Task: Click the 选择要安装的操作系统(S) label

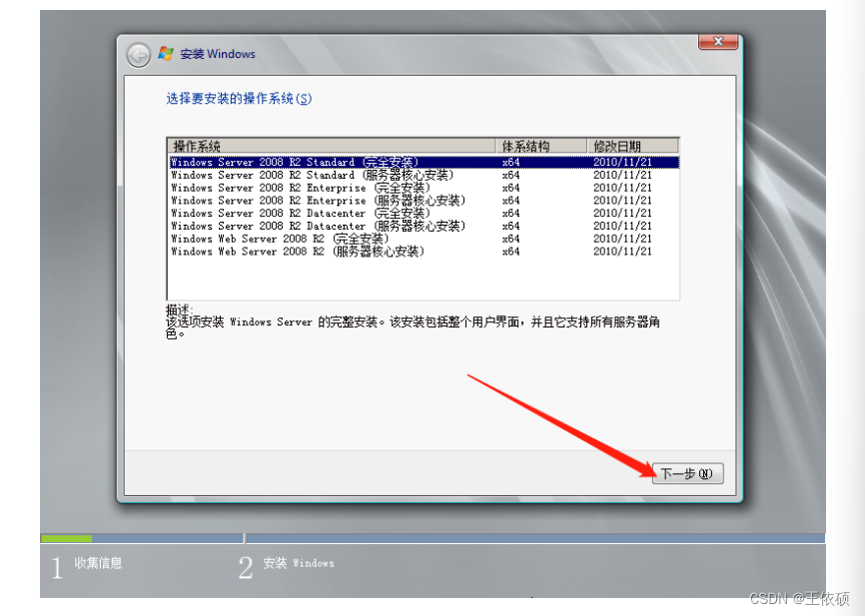Action: (x=239, y=99)
